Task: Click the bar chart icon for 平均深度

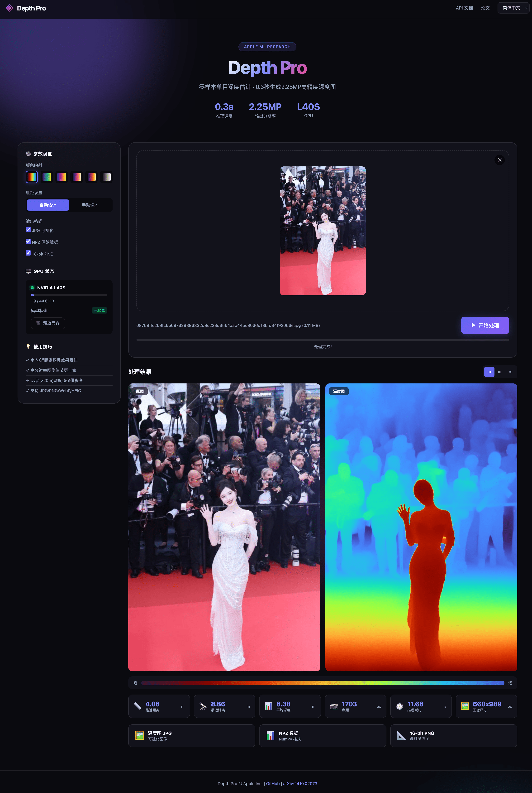Action: pyautogui.click(x=268, y=706)
